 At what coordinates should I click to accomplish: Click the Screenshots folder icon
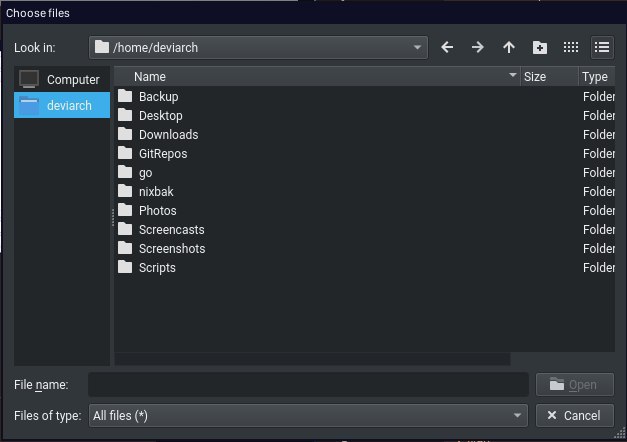tap(125, 248)
